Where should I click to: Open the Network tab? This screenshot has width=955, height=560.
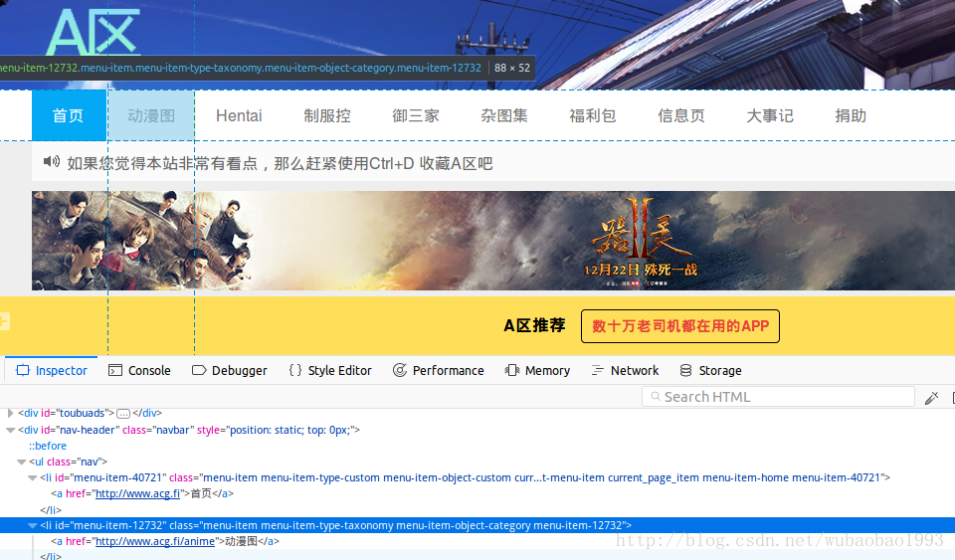pos(625,370)
